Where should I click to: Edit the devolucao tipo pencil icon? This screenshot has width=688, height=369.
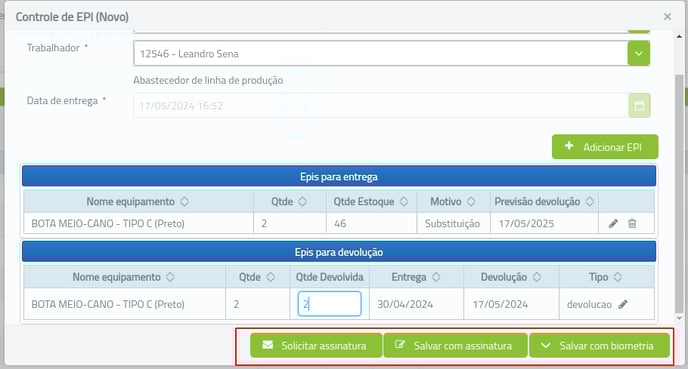pyautogui.click(x=623, y=304)
